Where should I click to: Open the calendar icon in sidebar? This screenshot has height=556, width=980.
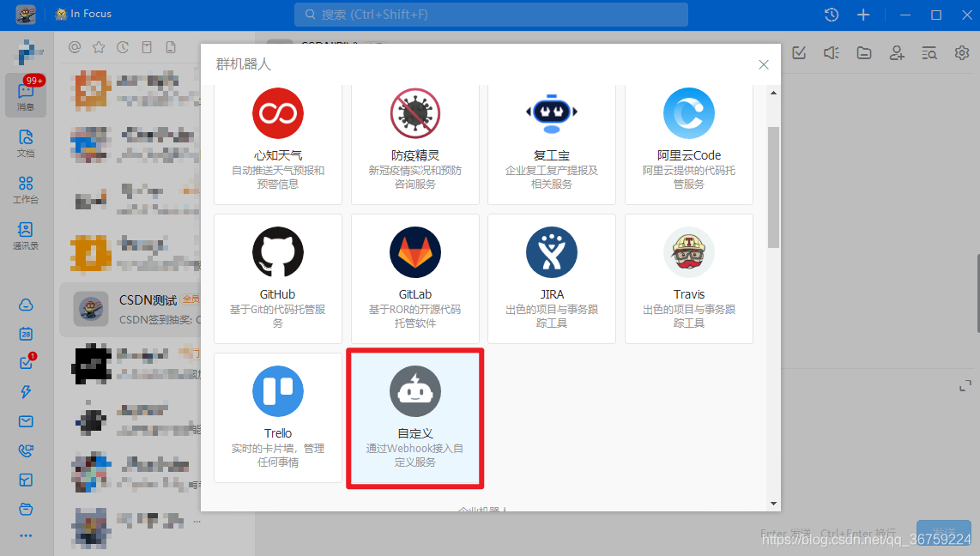pos(26,334)
